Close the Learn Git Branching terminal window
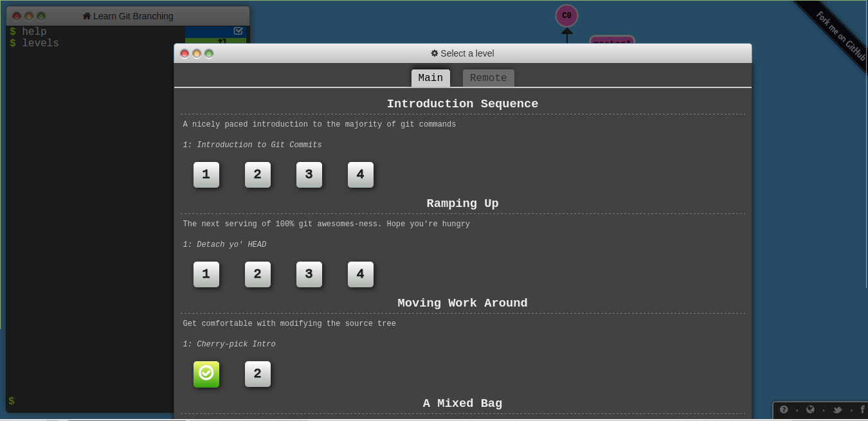This screenshot has height=421, width=868. (x=17, y=16)
